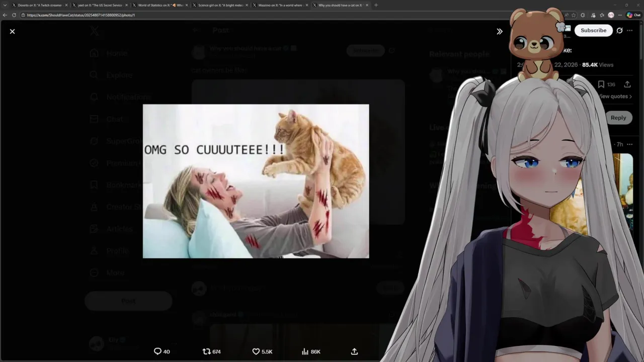Open Bookmarks in the dimmed X sidebar

click(117, 185)
